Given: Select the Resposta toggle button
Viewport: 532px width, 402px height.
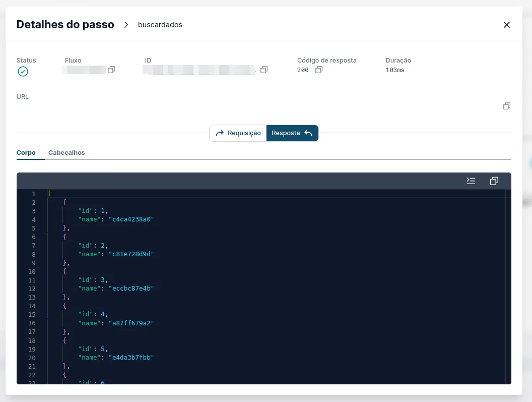Looking at the screenshot, I should click(292, 133).
